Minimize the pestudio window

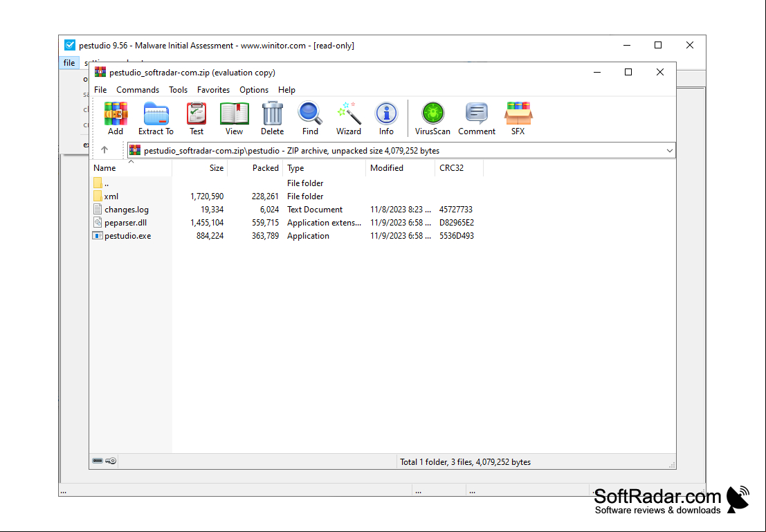(x=627, y=46)
